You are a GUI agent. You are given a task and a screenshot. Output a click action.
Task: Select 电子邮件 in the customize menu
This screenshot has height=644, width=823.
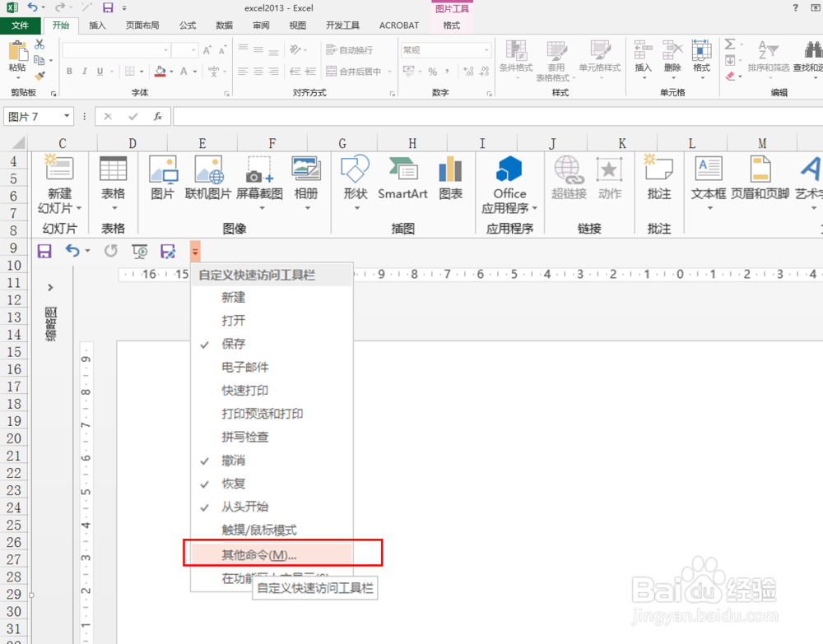click(x=245, y=367)
